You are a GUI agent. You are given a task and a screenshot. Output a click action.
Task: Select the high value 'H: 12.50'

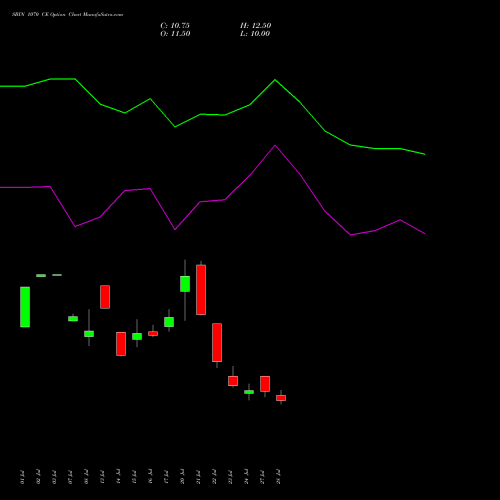256,26
